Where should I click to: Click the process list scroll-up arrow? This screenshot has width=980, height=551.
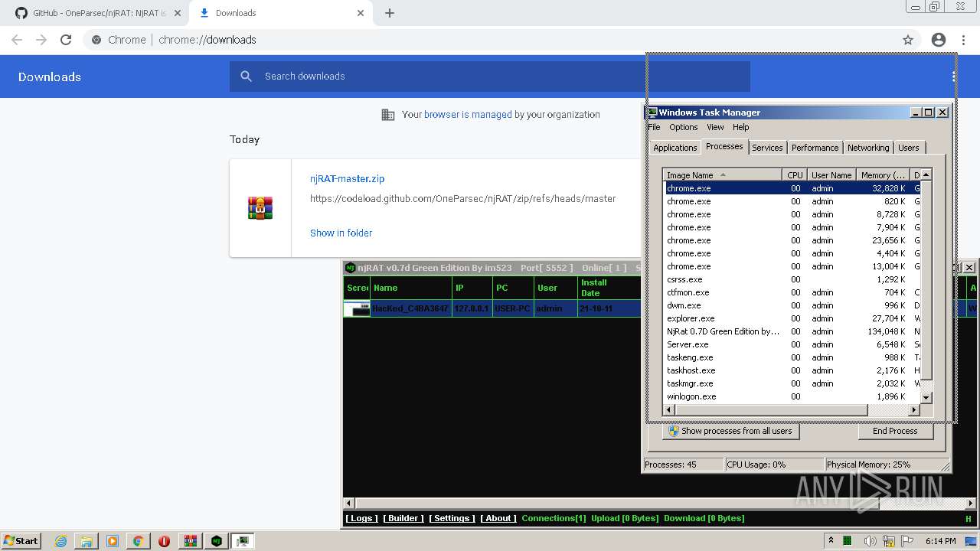click(926, 175)
